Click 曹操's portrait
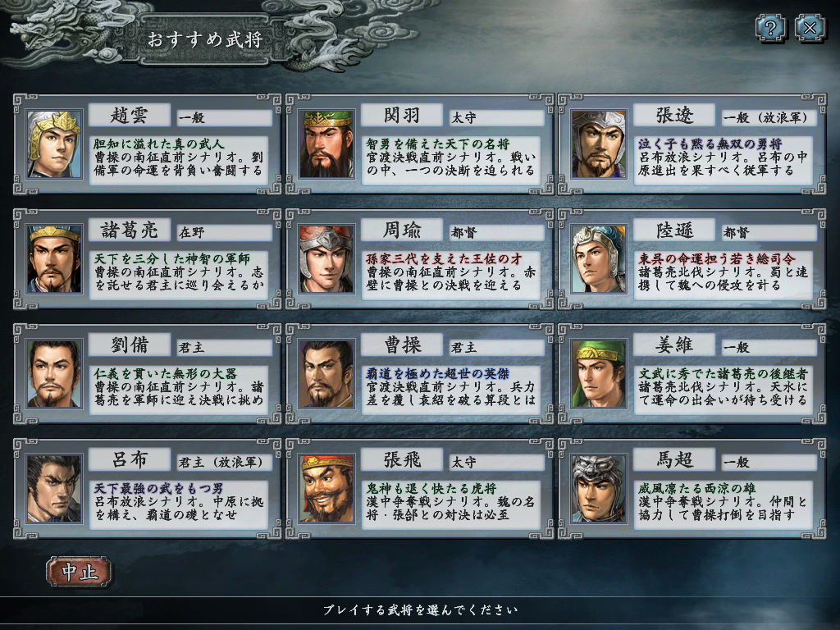This screenshot has height=630, width=840. tap(326, 374)
